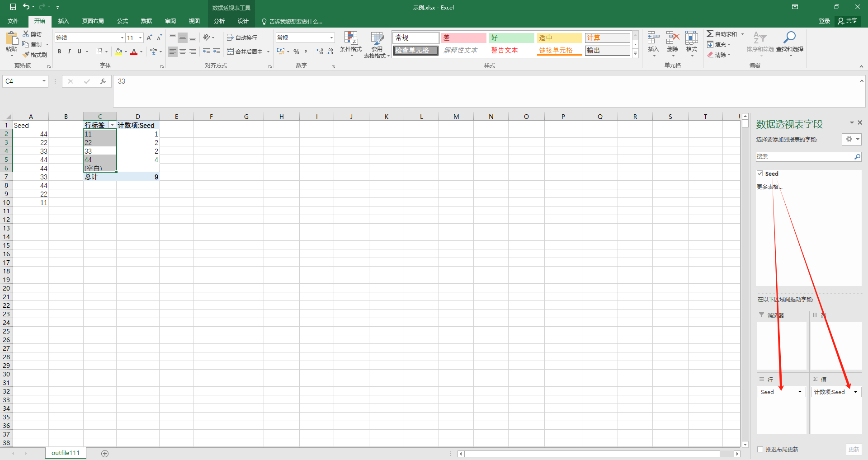Open the font name dropdown
The image size is (868, 460).
tap(122, 38)
